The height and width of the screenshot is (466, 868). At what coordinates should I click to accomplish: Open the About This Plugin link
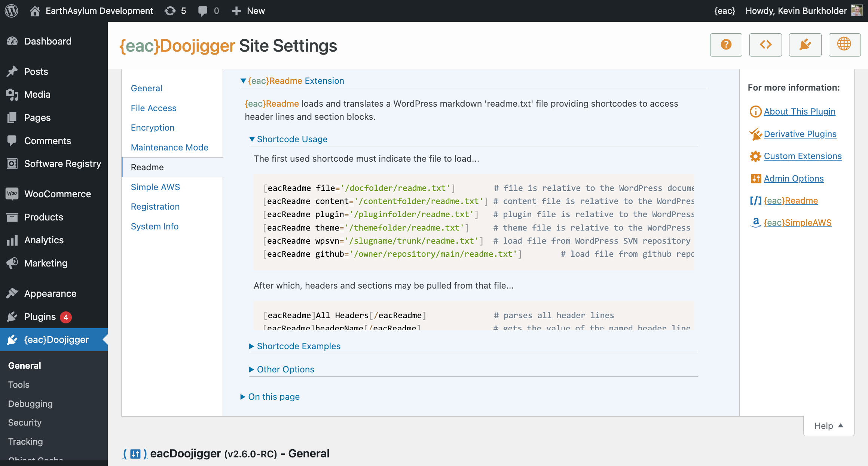(799, 112)
